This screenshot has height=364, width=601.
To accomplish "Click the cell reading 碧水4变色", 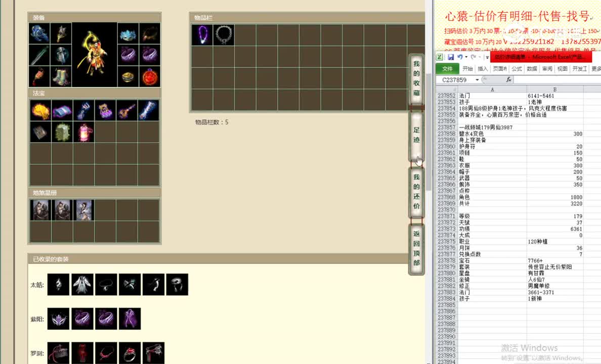I will (492, 134).
